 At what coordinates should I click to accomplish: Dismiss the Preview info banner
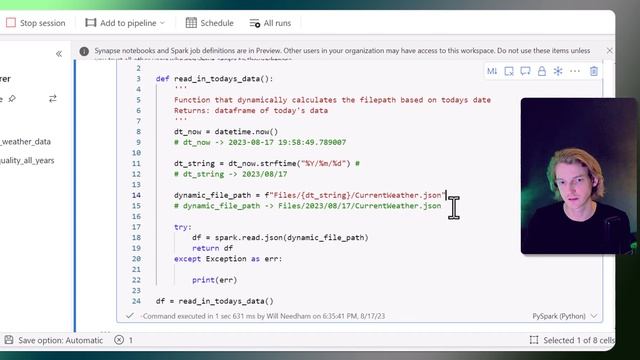[x=609, y=51]
